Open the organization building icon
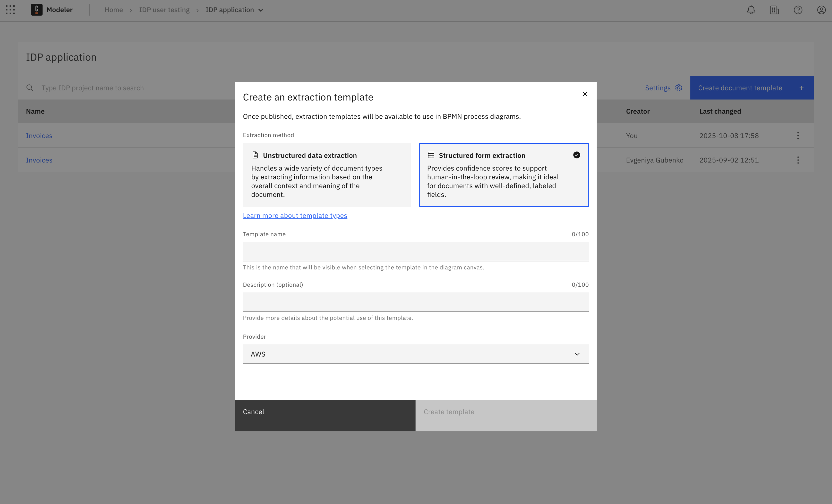 click(774, 10)
